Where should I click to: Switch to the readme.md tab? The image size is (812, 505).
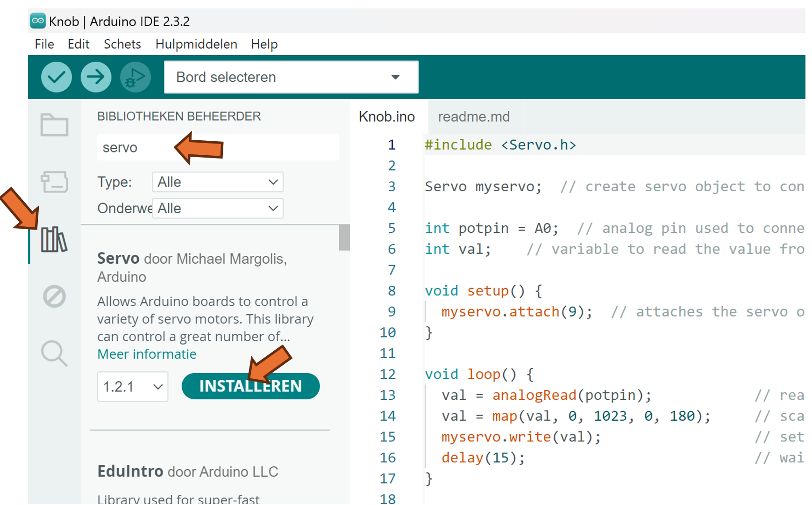pos(473,117)
